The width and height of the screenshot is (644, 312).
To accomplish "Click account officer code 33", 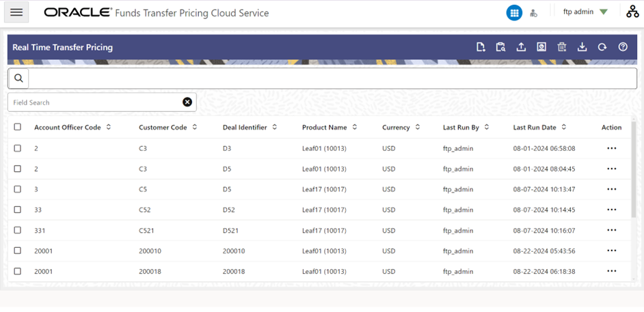I will (x=38, y=210).
